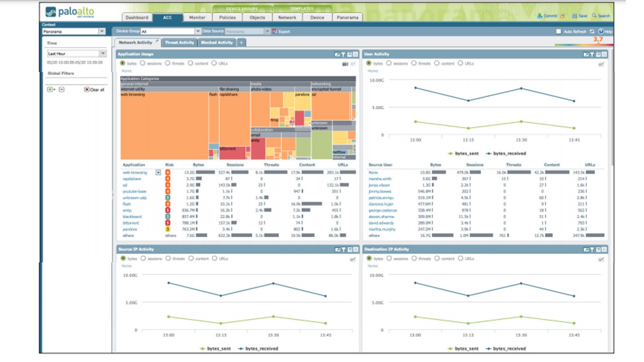644x362 pixels.
Task: Click the filter funnel in Source IP Activity header
Action: 344,249
